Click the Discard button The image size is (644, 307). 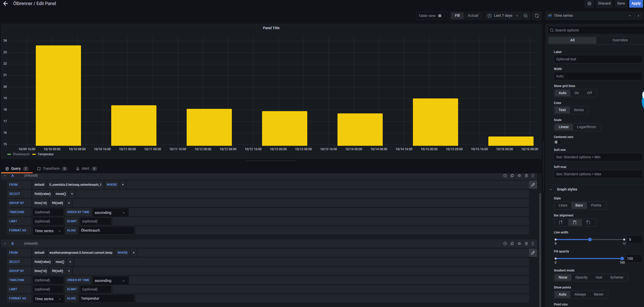604,4
